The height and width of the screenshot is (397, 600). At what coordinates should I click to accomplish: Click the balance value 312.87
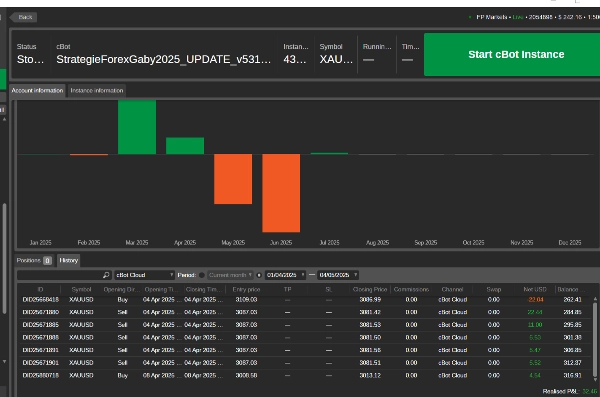[x=572, y=363]
